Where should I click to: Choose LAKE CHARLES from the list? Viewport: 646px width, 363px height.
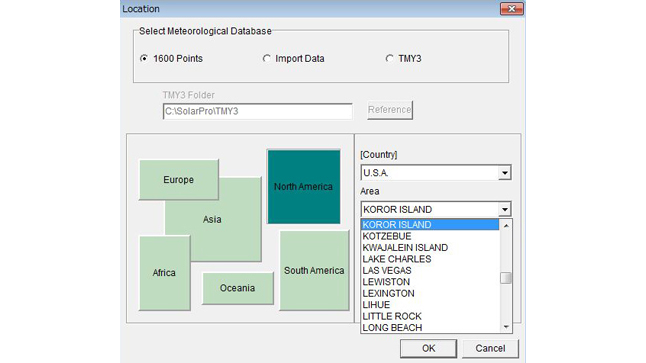coord(430,259)
